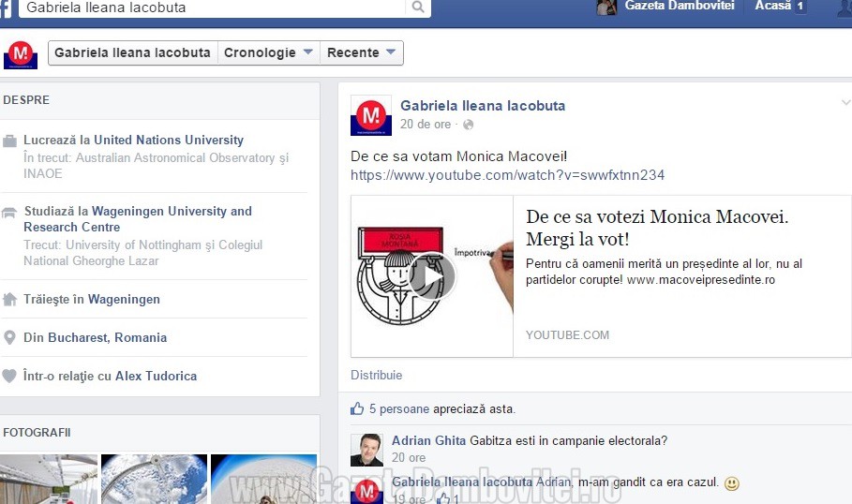The height and width of the screenshot is (504, 852).
Task: Open the youtube.com/watch?v=swwfxtnn234 link
Action: tap(507, 175)
